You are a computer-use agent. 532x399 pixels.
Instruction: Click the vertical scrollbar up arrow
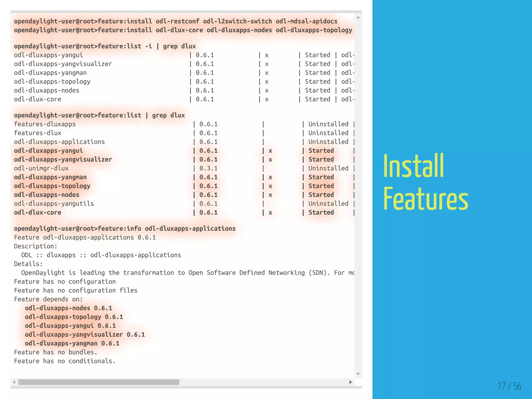(x=358, y=17)
